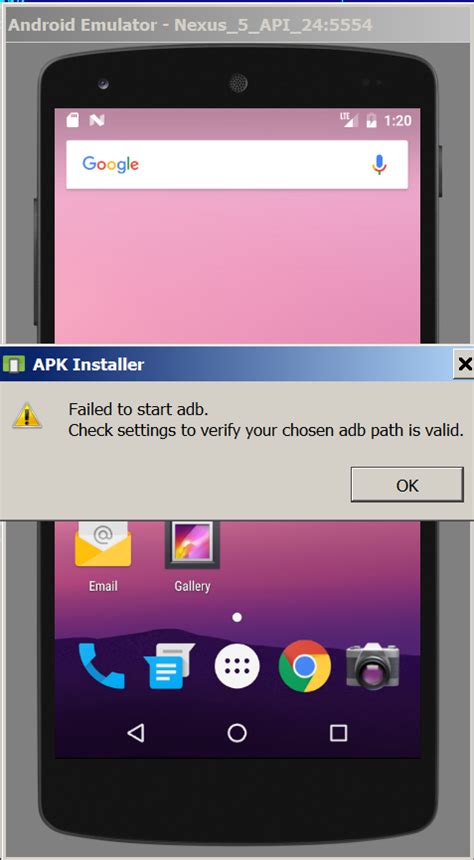The image size is (474, 860).
Task: Tap the Android Home navigation button
Action: pyautogui.click(x=237, y=733)
